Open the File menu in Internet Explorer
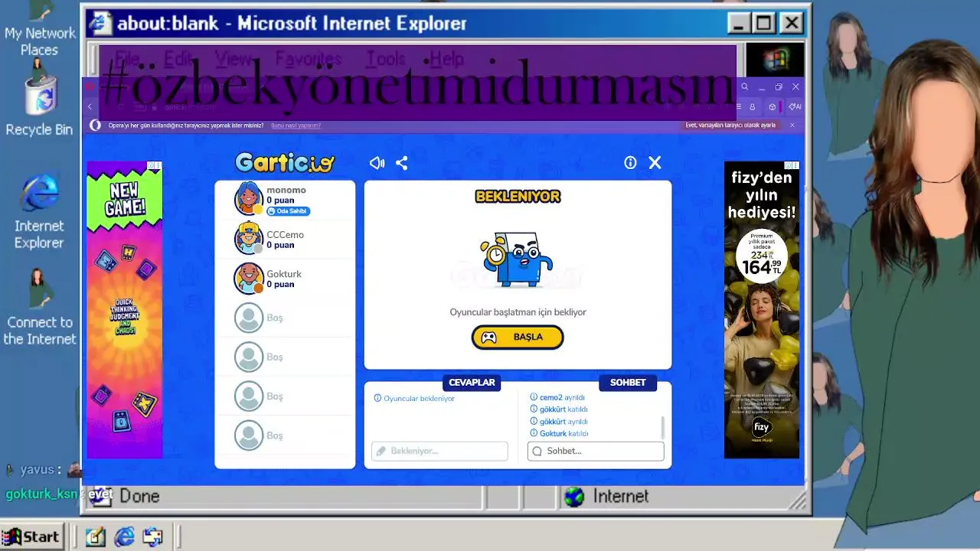 127,59
